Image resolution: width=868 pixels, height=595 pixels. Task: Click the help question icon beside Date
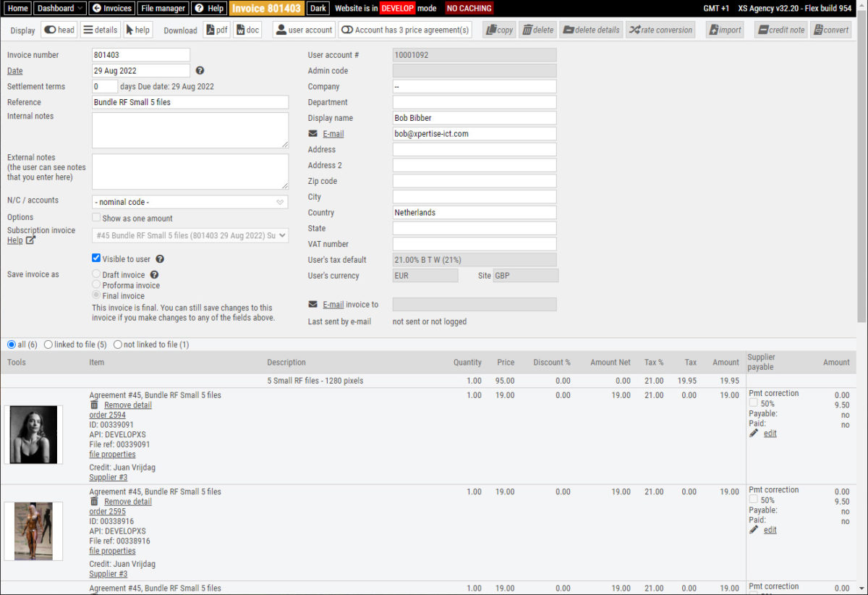pos(200,71)
